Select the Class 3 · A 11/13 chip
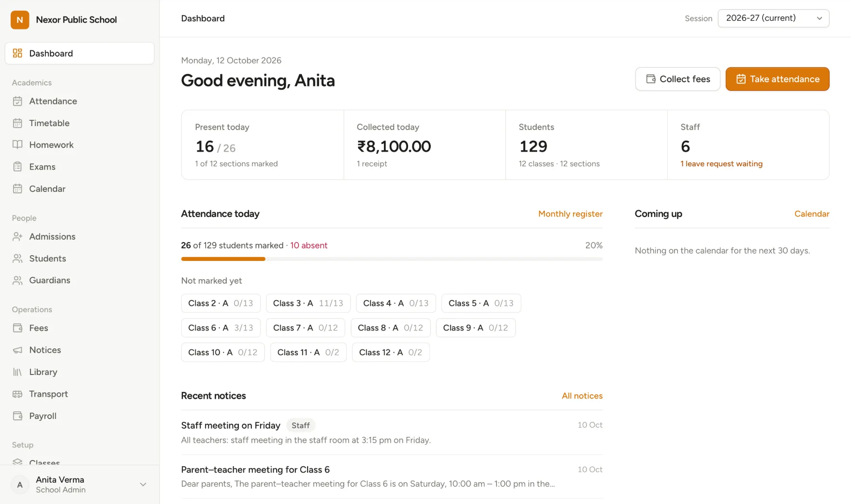Screen dimensions: 851x504 coord(308,303)
